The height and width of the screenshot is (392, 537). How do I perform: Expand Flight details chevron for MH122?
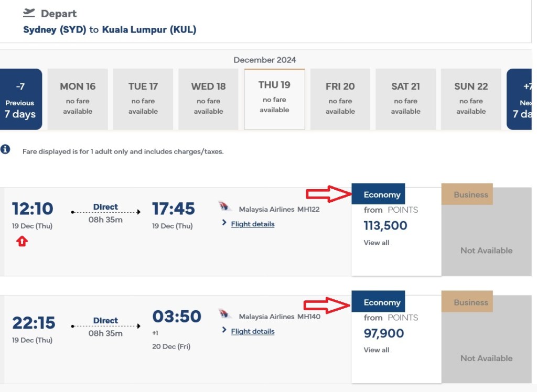(x=224, y=223)
